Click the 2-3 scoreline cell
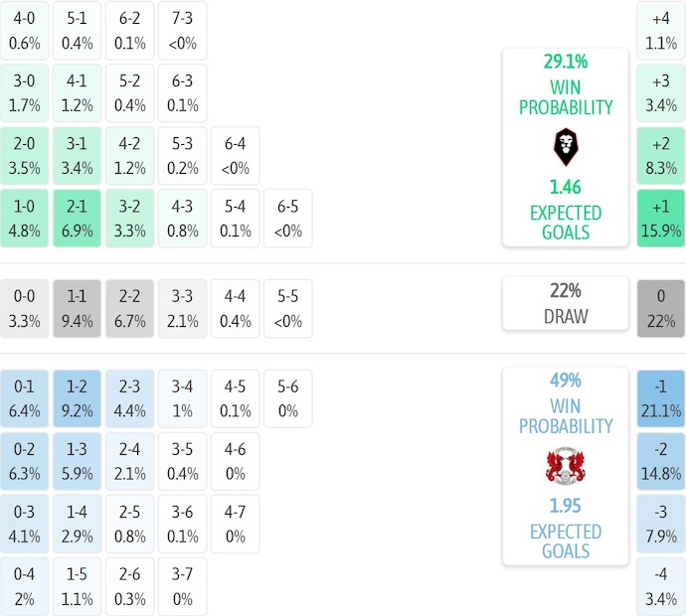 [129, 398]
